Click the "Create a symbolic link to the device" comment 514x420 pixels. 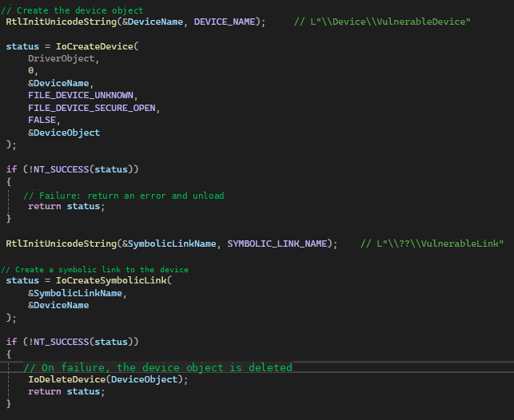tap(94, 269)
